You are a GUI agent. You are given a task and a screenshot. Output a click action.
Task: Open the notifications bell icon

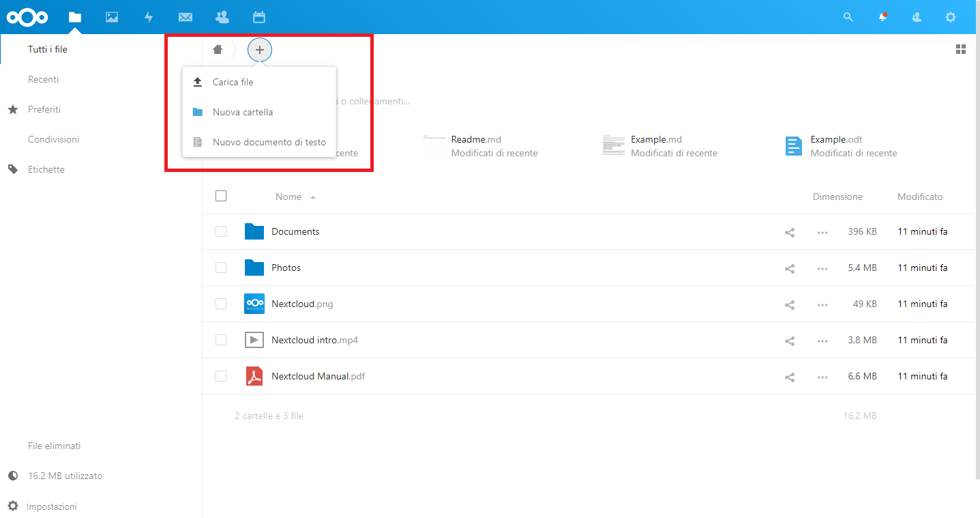point(882,17)
